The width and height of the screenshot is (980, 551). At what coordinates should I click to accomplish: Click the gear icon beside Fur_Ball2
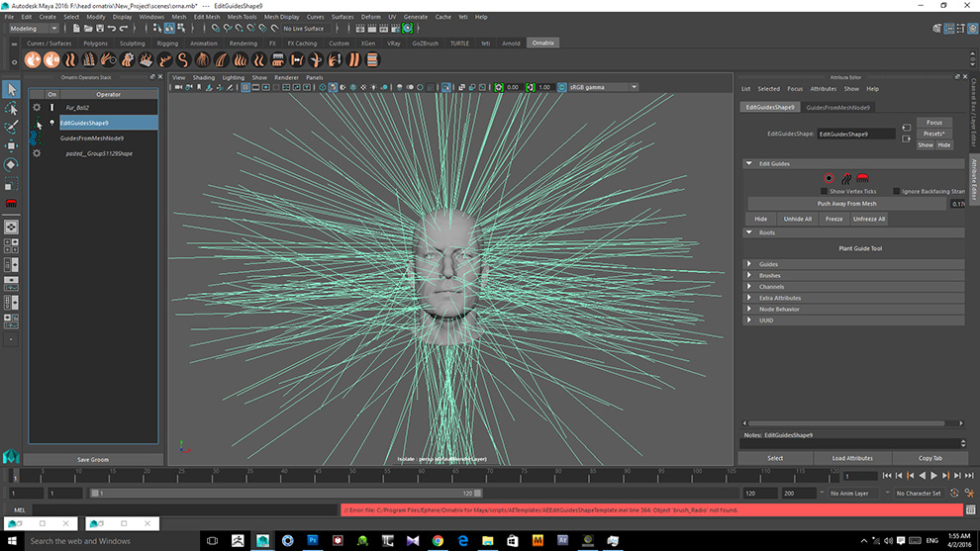(x=37, y=107)
